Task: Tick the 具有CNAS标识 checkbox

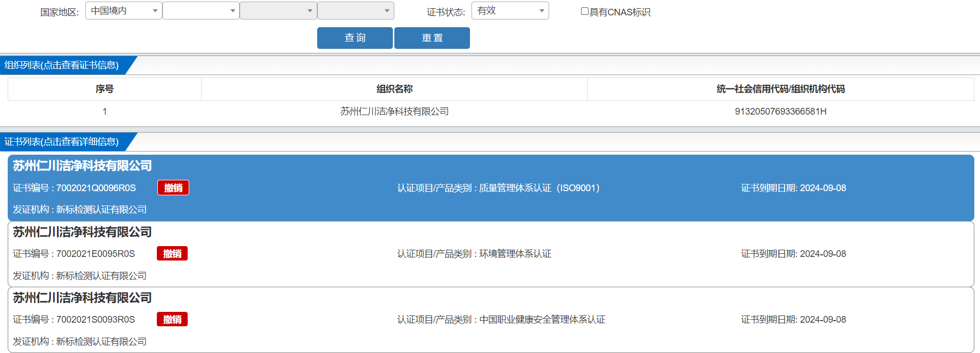Action: [x=585, y=11]
